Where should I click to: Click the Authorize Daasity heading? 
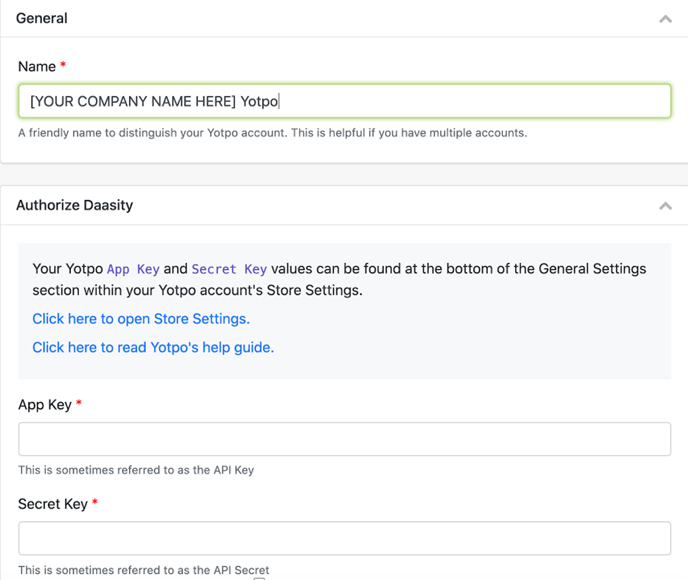75,205
